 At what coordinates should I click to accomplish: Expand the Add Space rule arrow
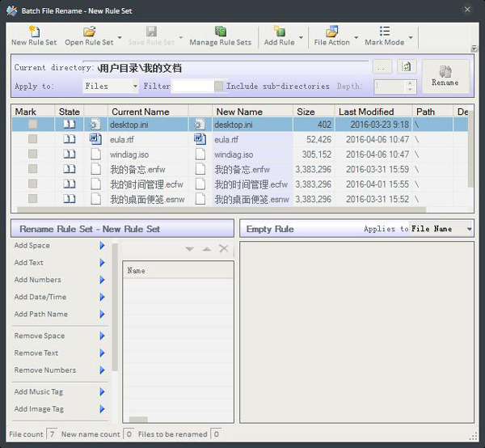[x=102, y=246]
